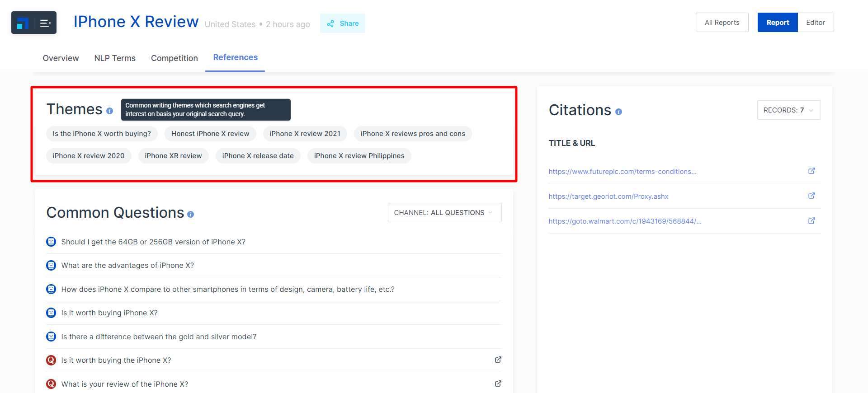Screen dimensions: 868x393
Task: Open the futureplc.com terms-conditions link
Action: pyautogui.click(x=623, y=172)
